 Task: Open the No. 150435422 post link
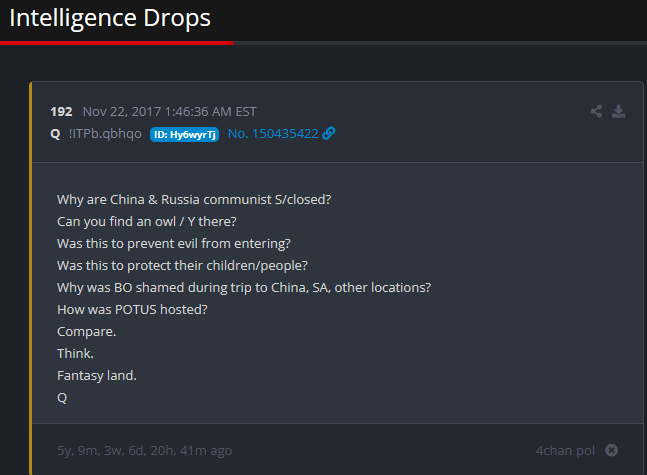273,134
